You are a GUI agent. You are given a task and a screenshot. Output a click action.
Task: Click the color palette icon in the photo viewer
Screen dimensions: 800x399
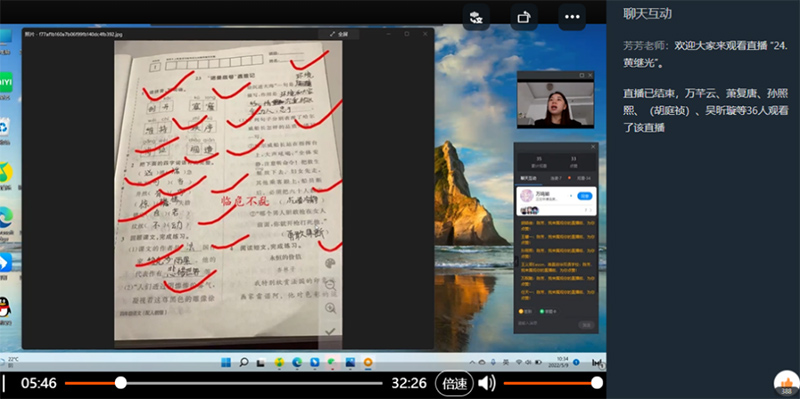click(330, 263)
